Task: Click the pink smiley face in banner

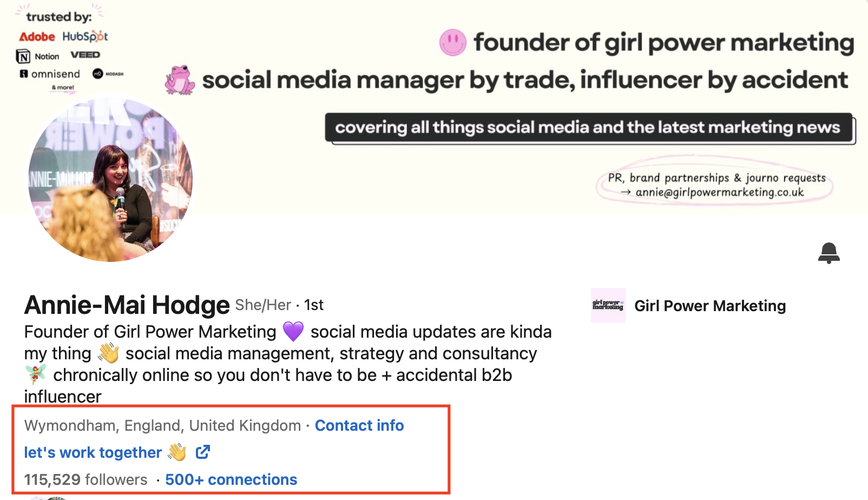Action: point(452,42)
